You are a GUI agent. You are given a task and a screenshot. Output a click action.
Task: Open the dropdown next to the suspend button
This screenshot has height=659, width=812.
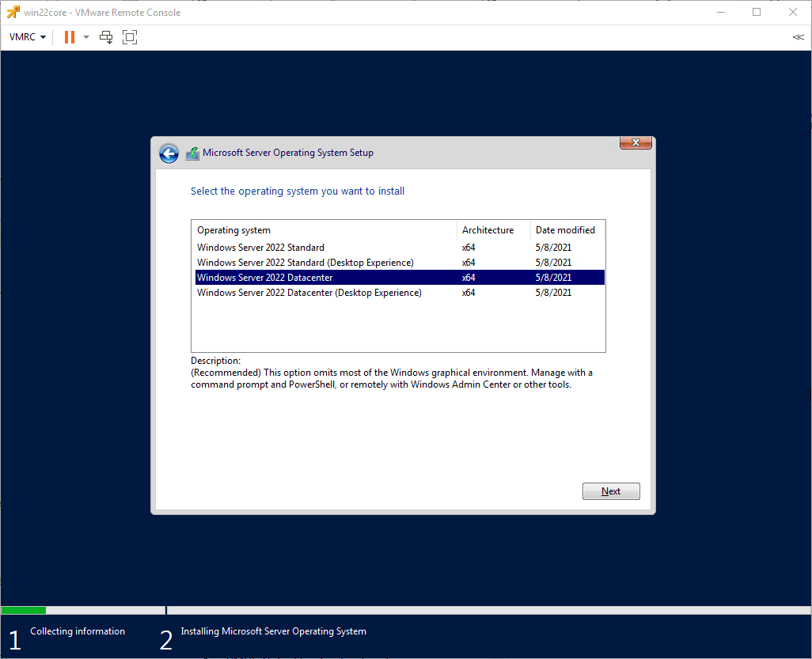[85, 36]
